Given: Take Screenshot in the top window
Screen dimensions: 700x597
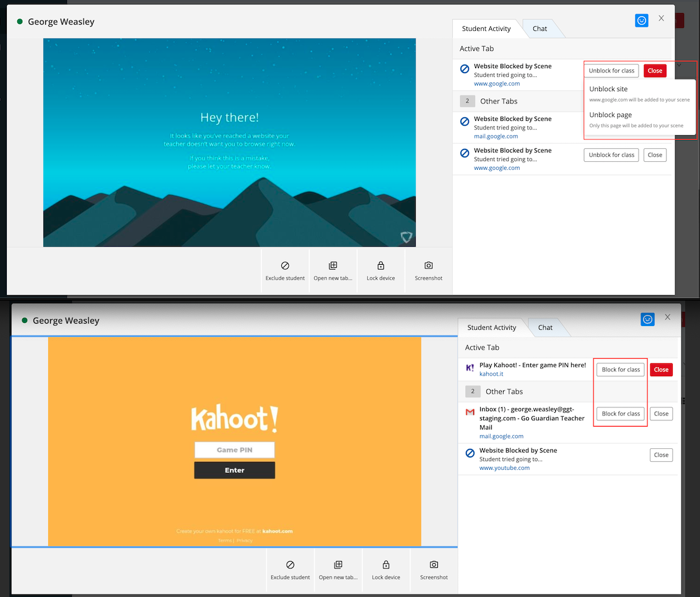Looking at the screenshot, I should (x=429, y=272).
